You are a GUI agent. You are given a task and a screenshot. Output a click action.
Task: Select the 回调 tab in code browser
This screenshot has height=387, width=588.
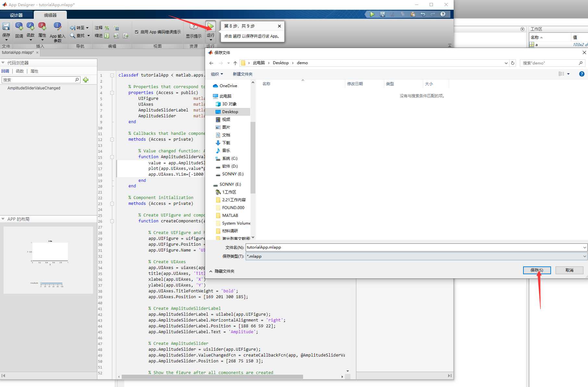click(x=5, y=71)
